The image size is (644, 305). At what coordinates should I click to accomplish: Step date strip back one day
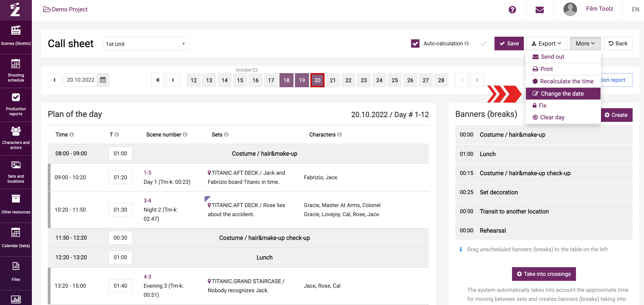(x=173, y=80)
